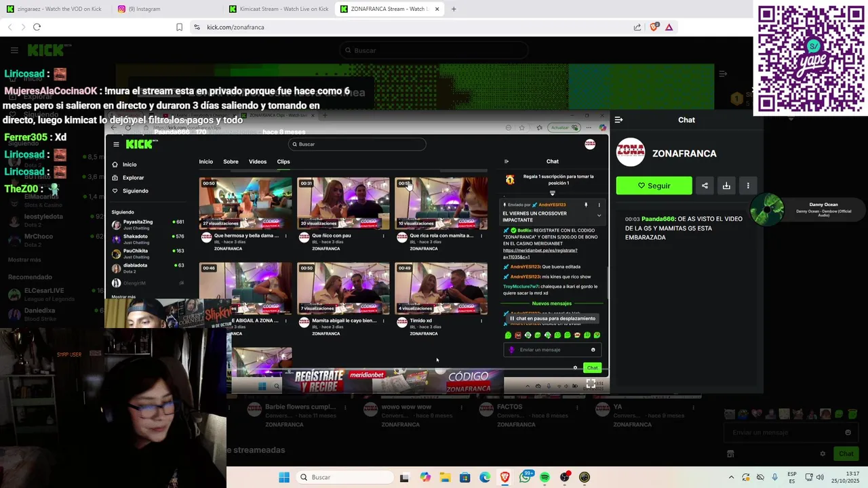Image resolution: width=868 pixels, height=488 pixels.
Task: Open Explorar in the inner Kick sidebar
Action: [133, 178]
